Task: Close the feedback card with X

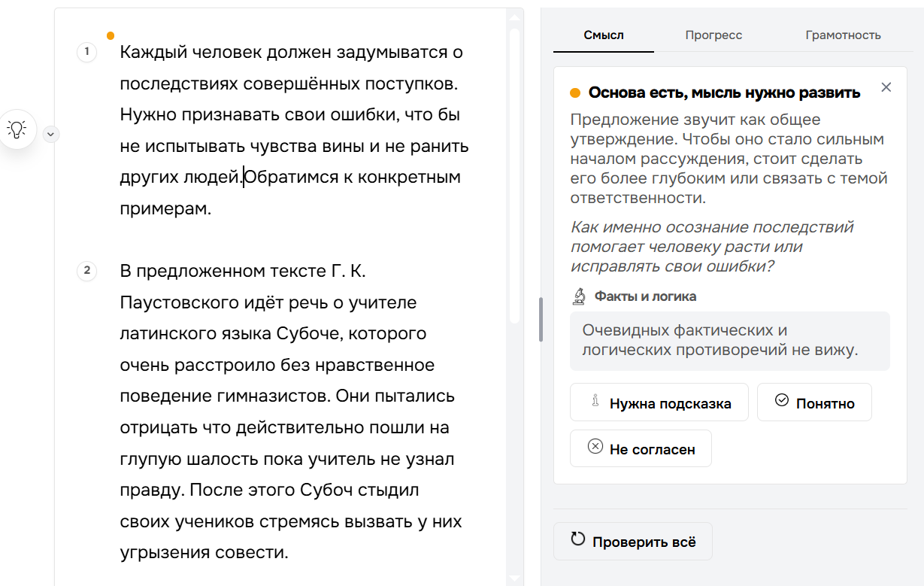Action: [x=886, y=87]
